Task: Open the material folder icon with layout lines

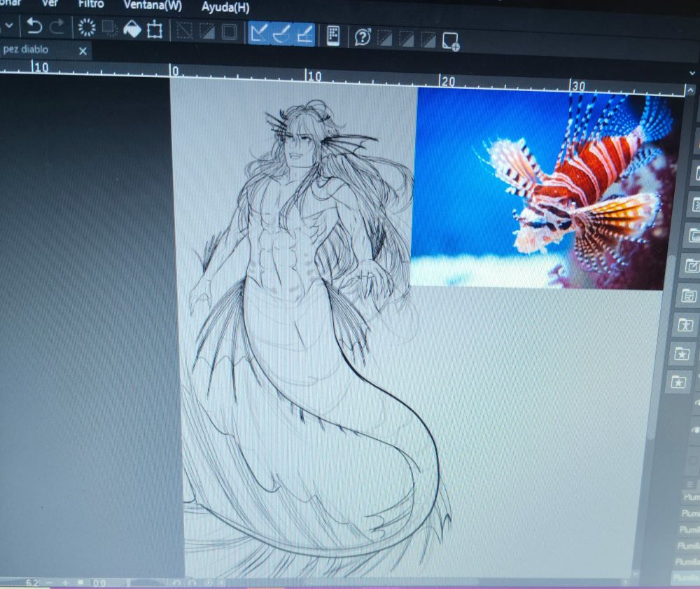Action: (x=689, y=296)
